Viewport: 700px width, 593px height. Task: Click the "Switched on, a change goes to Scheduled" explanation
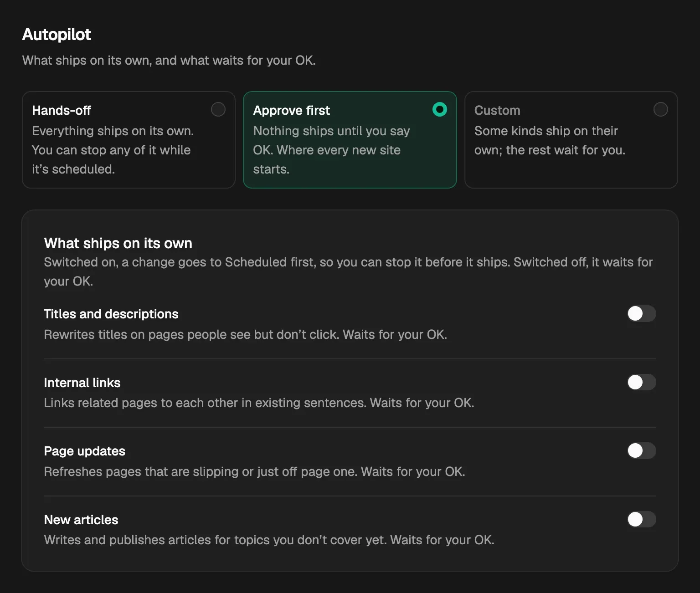click(x=348, y=271)
